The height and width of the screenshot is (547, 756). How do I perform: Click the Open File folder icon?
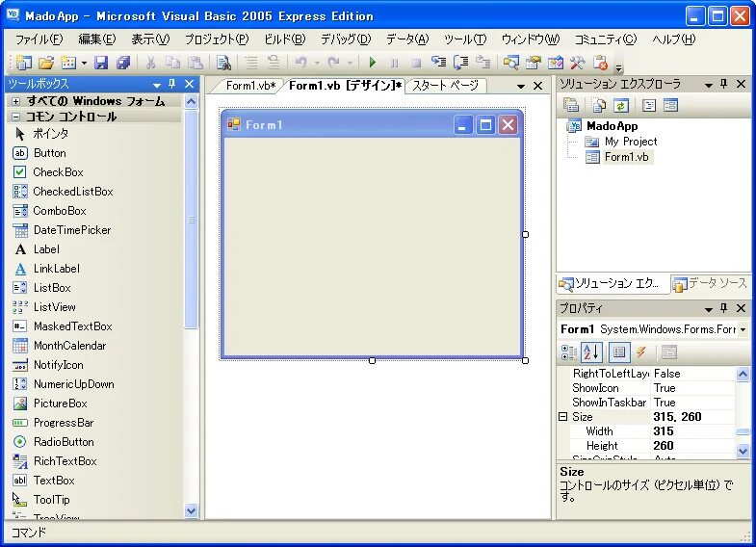46,63
